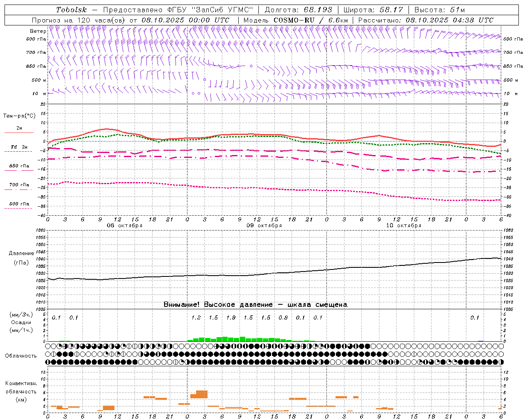The height and width of the screenshot is (420, 525).
Task: Click the red line sample under '2м' legend
Action: 19,132
